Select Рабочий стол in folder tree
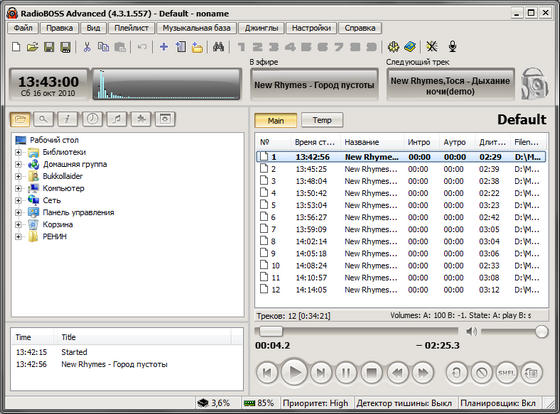 [x=54, y=140]
